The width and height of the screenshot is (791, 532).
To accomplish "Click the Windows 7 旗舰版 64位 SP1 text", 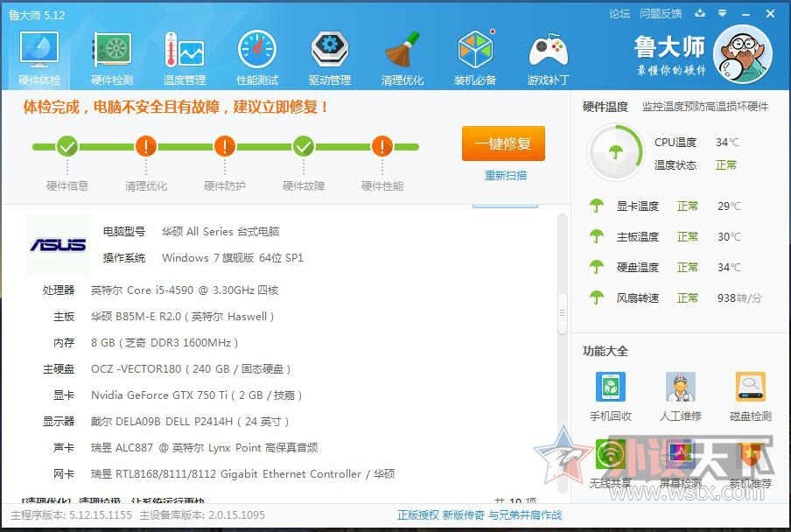I will [233, 257].
